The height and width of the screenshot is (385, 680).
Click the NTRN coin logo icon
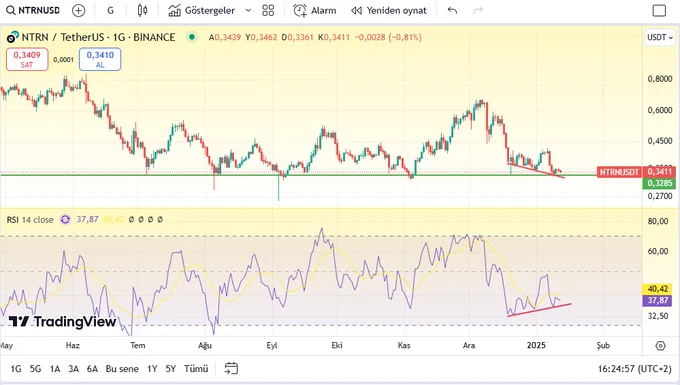coord(13,37)
